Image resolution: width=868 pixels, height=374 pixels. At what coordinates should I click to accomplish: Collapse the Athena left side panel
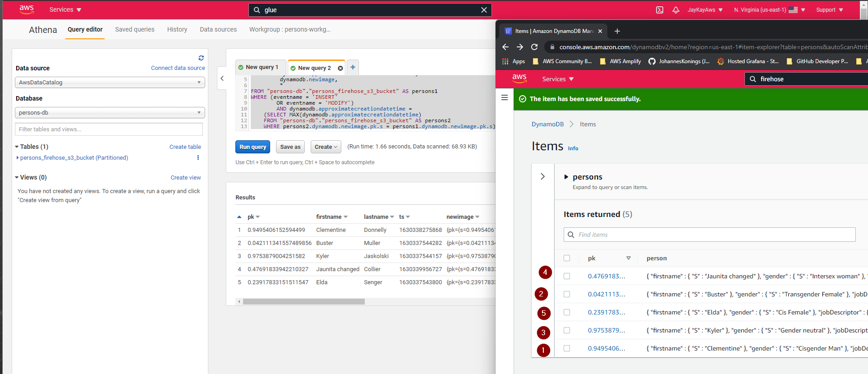[x=222, y=78]
